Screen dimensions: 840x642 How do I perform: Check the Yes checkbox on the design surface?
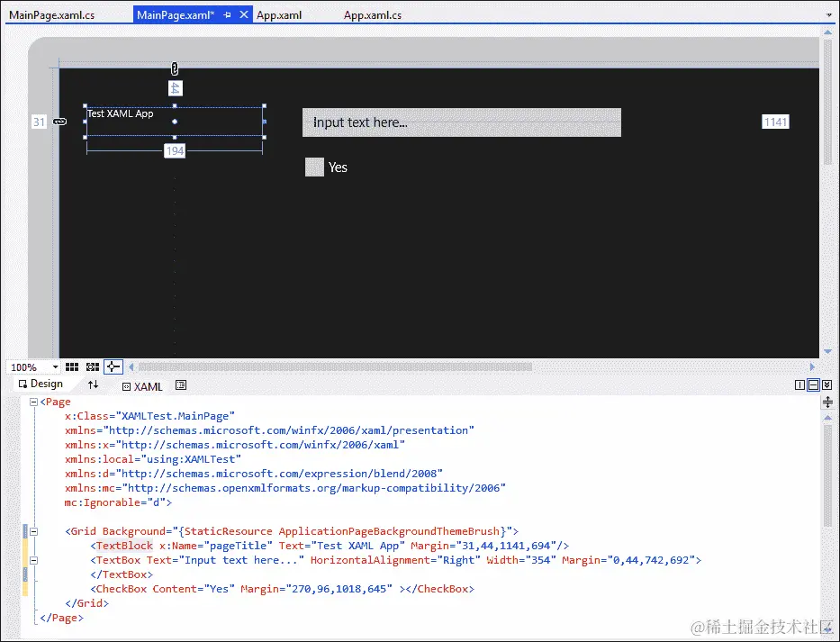(314, 167)
